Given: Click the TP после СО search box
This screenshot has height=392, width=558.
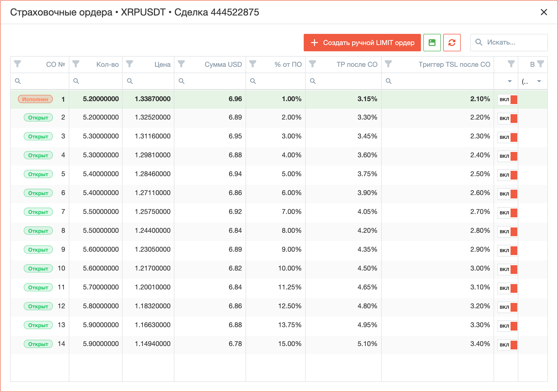Looking at the screenshot, I should coord(343,81).
